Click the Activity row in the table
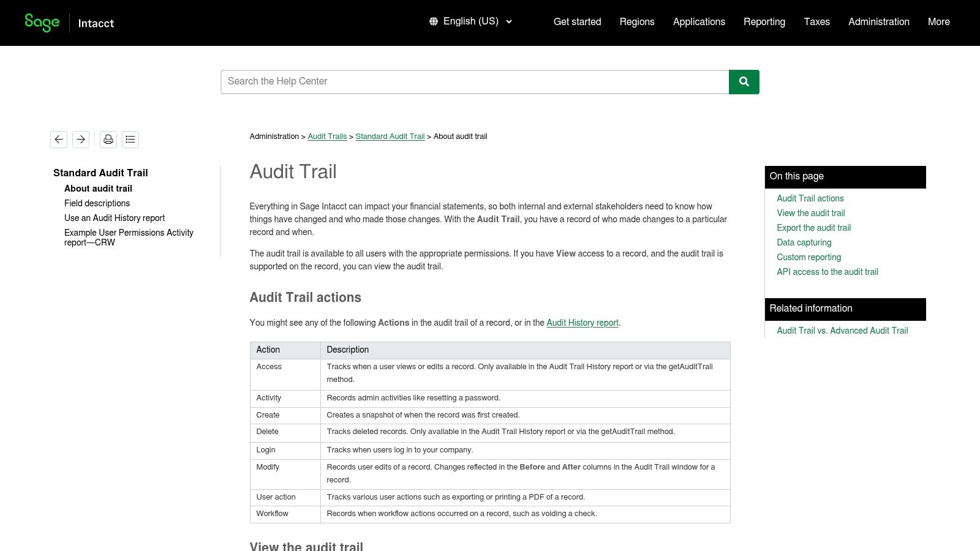980x551 pixels. pos(490,399)
